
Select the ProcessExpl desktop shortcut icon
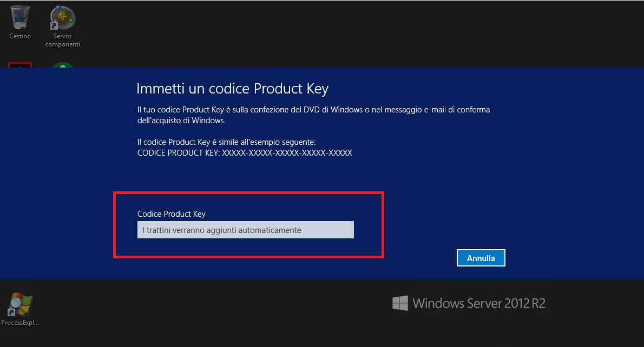coord(19,305)
